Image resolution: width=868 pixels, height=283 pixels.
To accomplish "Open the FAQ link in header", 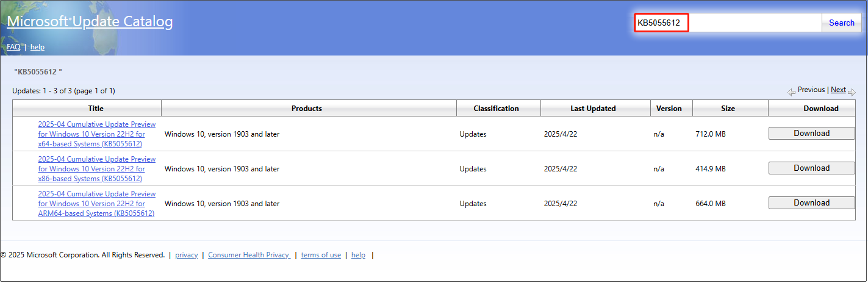I will [13, 47].
